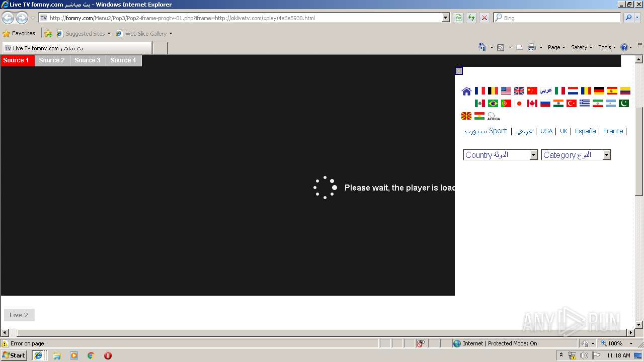
Task: Open the Country dropdown list
Action: click(x=501, y=155)
